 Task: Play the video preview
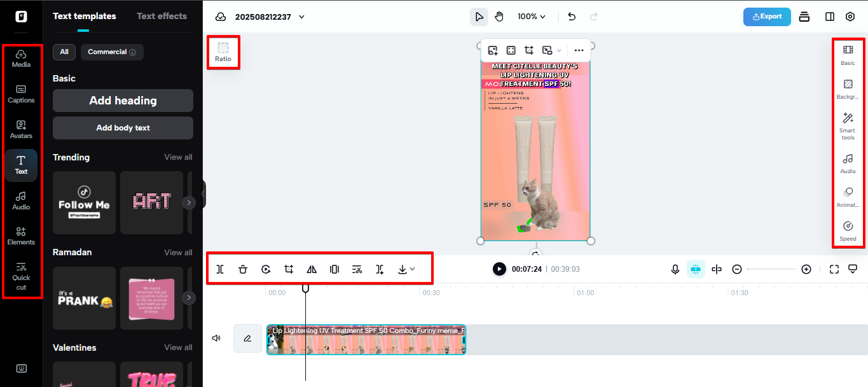[x=499, y=269]
